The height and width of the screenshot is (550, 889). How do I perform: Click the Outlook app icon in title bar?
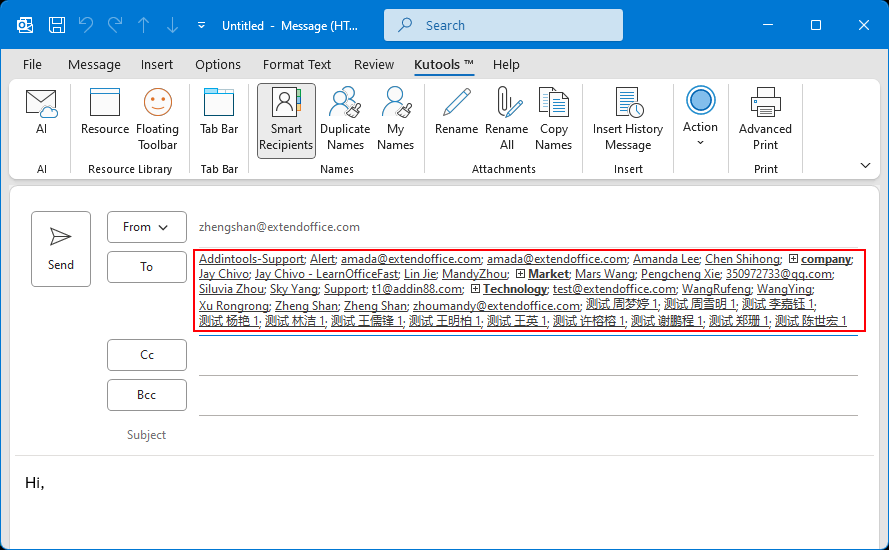click(25, 25)
